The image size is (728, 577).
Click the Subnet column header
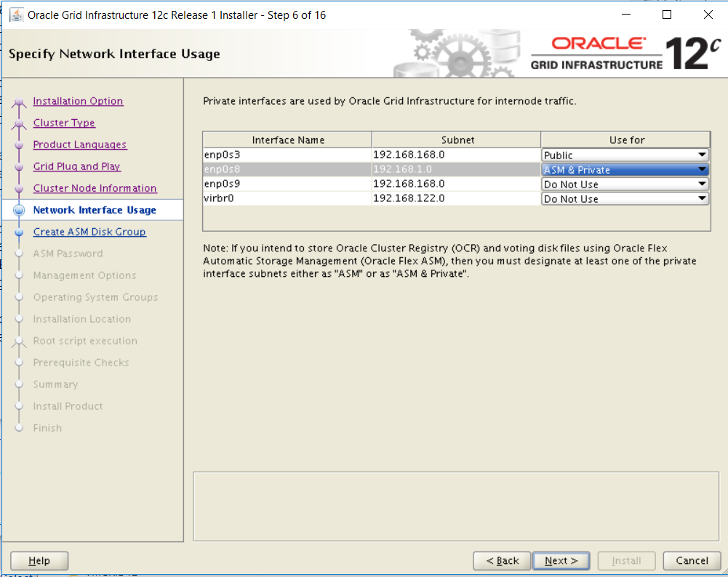[457, 140]
